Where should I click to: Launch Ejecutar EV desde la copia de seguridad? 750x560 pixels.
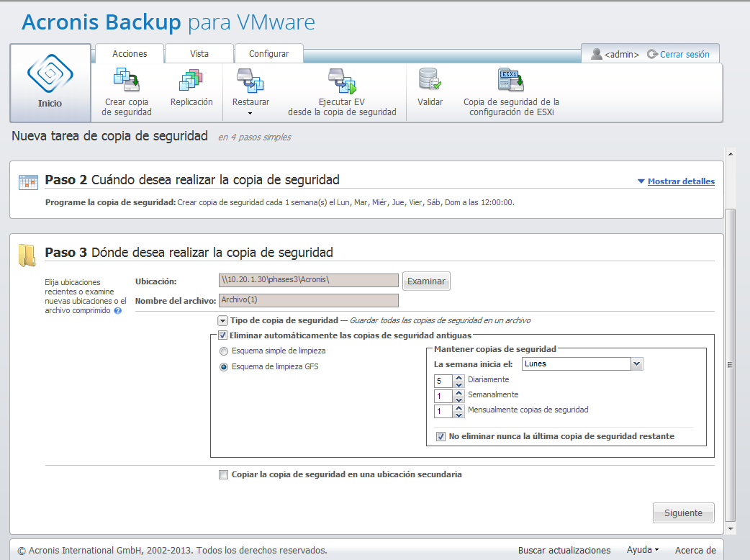(342, 82)
